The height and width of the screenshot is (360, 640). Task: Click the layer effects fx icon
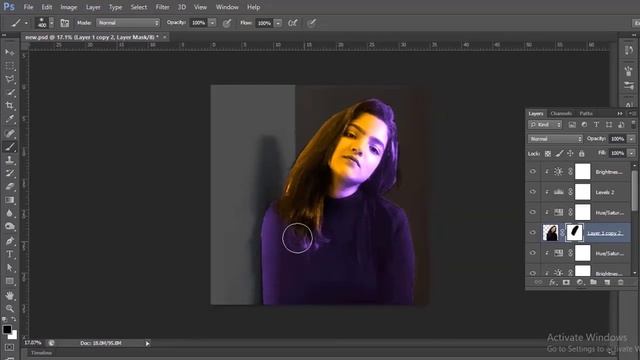(552, 282)
